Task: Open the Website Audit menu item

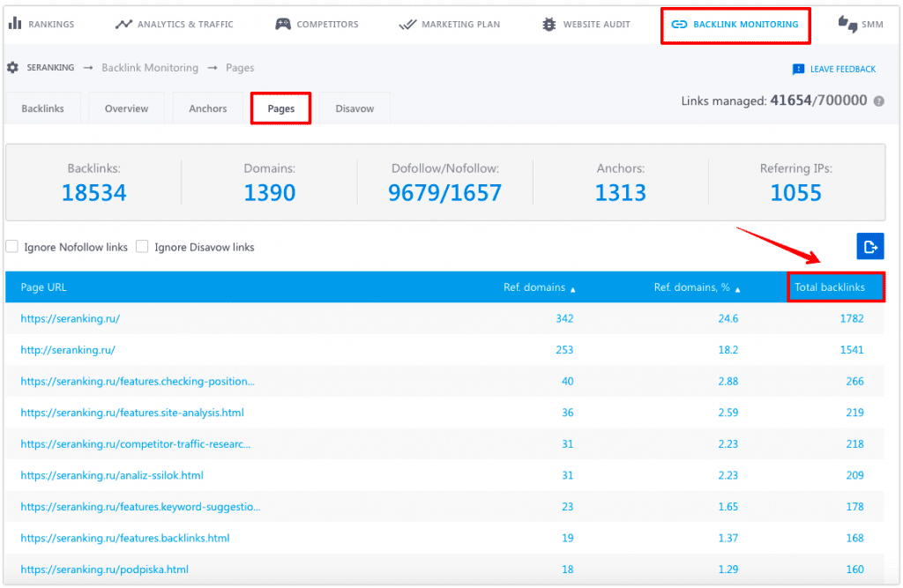Action: click(x=586, y=24)
